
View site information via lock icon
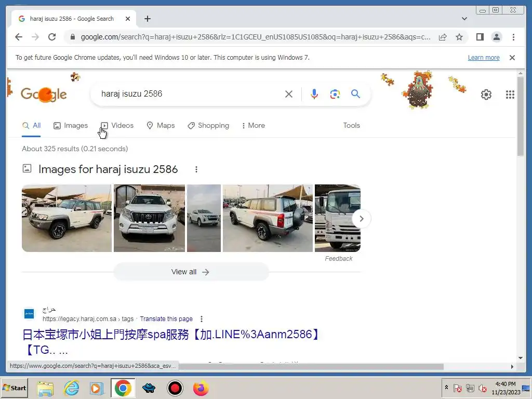[73, 37]
